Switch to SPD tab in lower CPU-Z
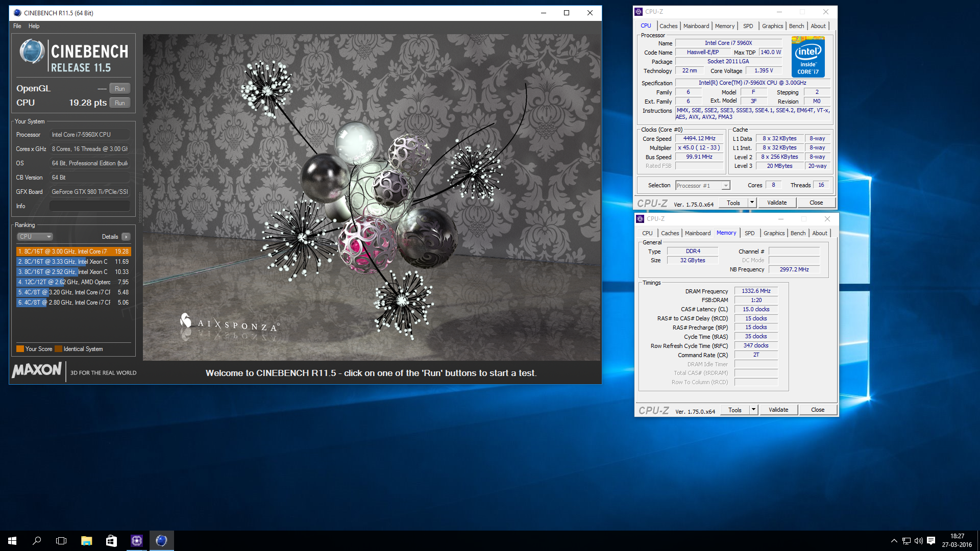 [x=749, y=233]
